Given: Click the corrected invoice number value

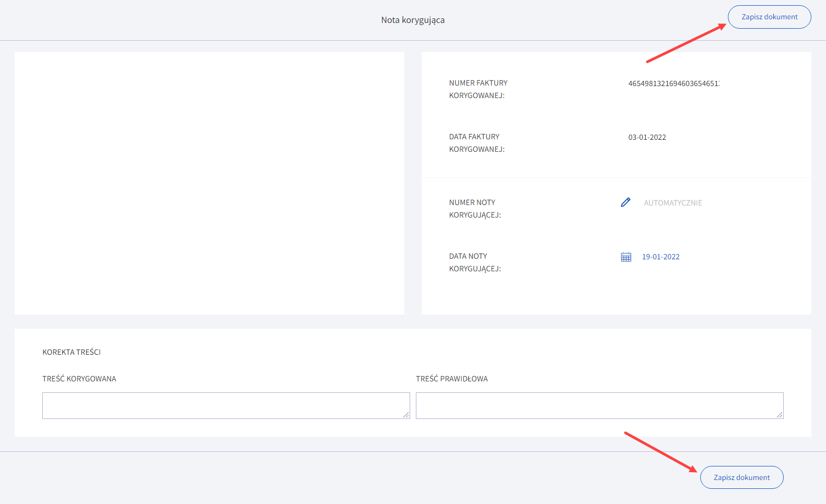Looking at the screenshot, I should pyautogui.click(x=674, y=83).
